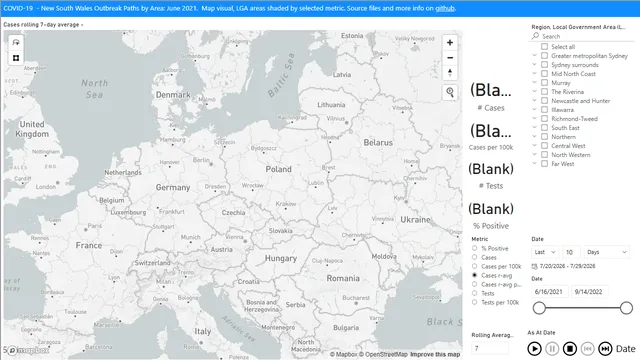Select the Cases per 100k metric
The image size is (640, 360).
[474, 266]
